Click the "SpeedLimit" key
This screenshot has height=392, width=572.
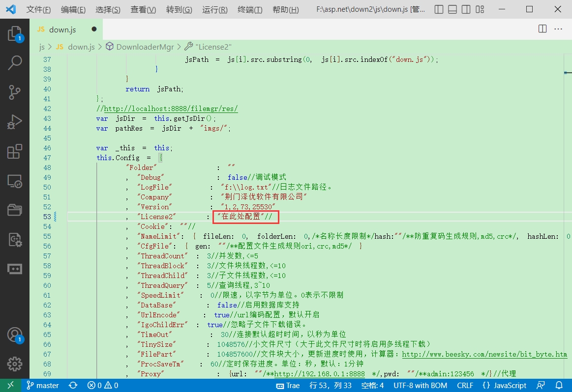click(160, 295)
